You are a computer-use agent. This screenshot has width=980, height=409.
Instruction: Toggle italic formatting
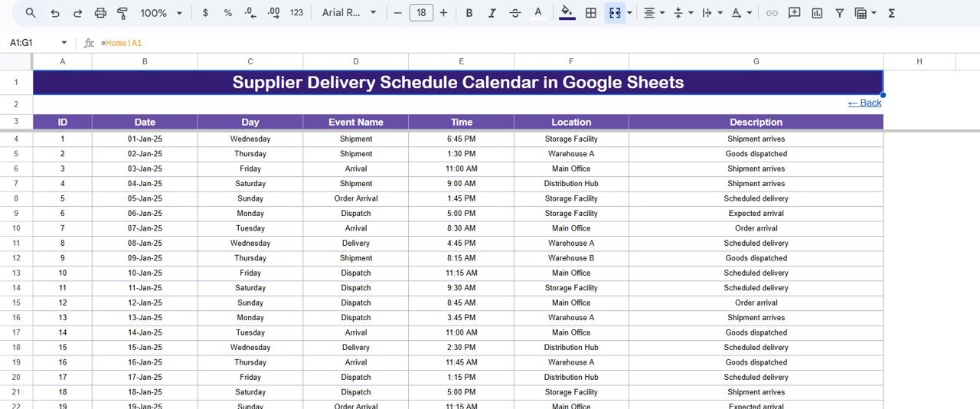tap(492, 13)
